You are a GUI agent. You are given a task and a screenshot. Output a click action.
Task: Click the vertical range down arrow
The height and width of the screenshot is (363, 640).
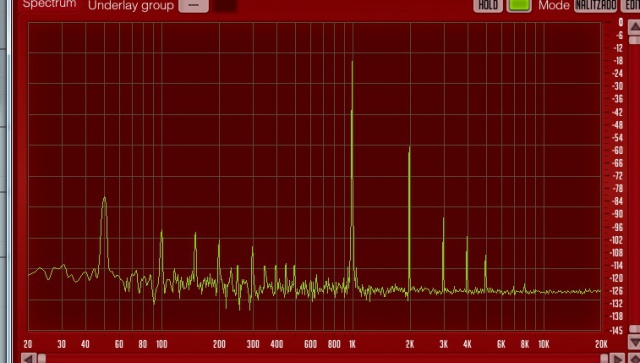pyautogui.click(x=634, y=341)
